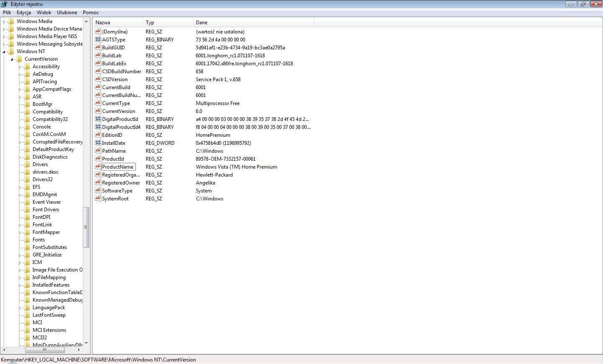Click the Fonts folder icon

(27, 240)
